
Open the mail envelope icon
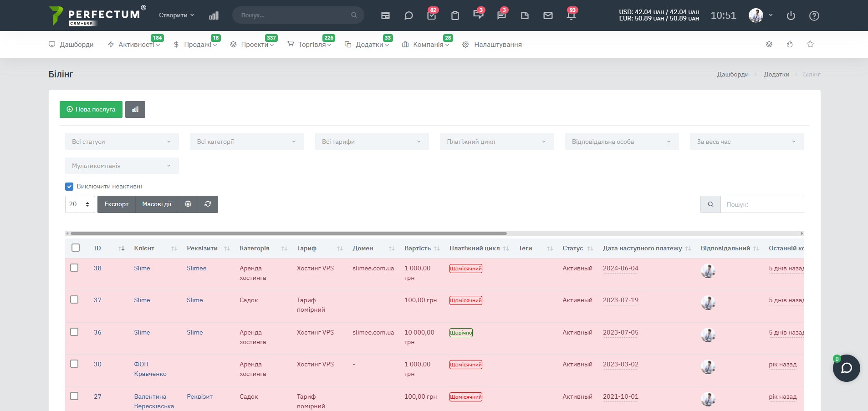[548, 15]
